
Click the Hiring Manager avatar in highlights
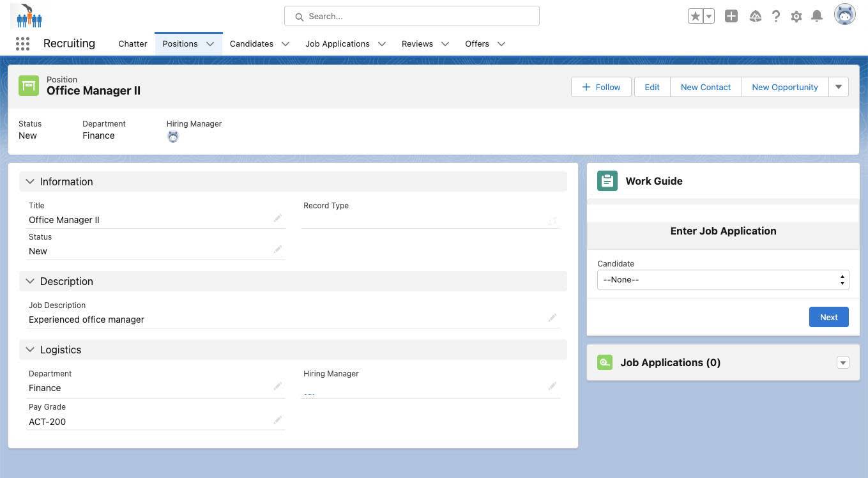click(x=172, y=136)
